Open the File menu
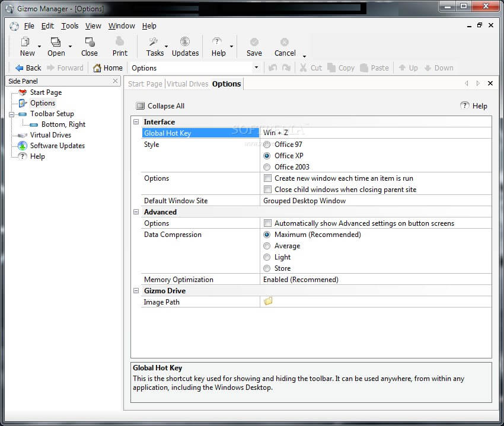This screenshot has height=426, width=504. click(x=29, y=25)
